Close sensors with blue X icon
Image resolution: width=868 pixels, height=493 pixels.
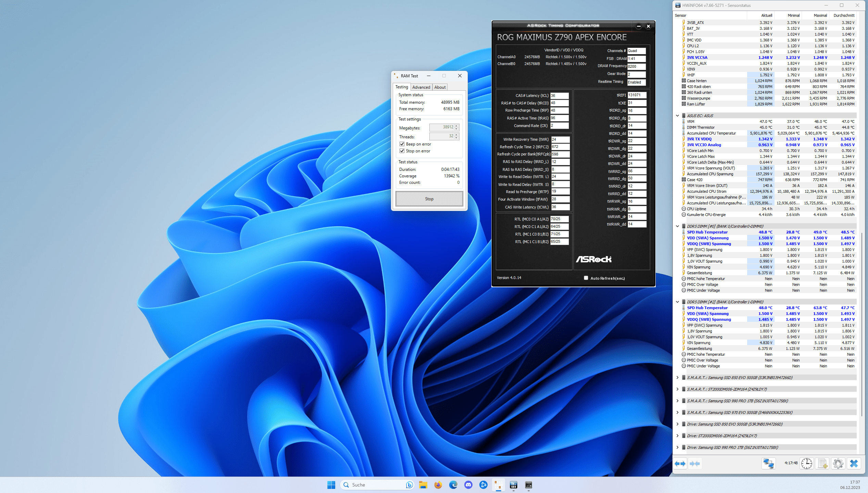point(854,464)
